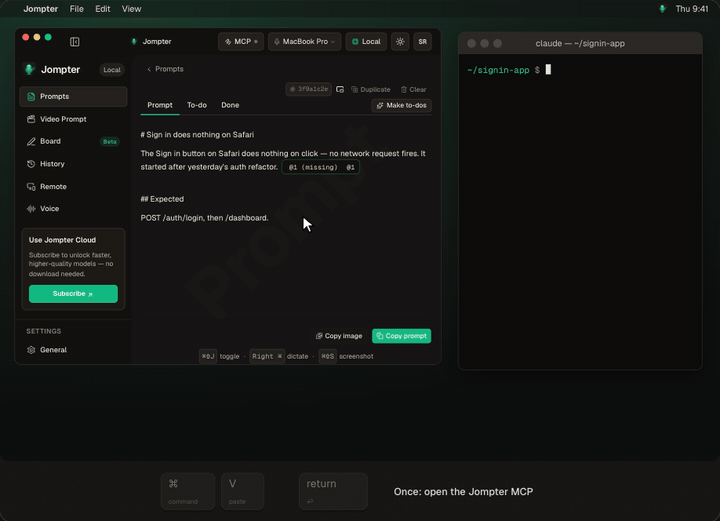Click the Beta badge next to Board
Image resolution: width=720 pixels, height=521 pixels.
click(x=110, y=141)
